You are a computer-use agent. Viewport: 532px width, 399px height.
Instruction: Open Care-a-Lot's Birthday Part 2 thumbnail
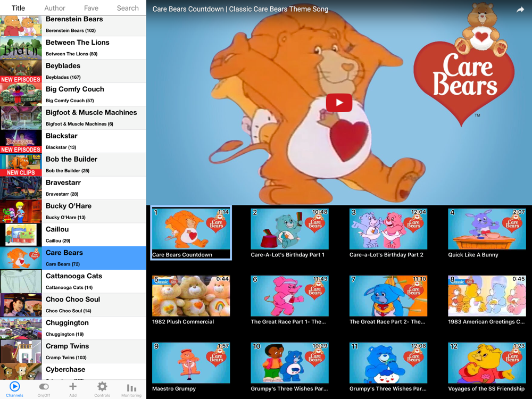coord(388,229)
